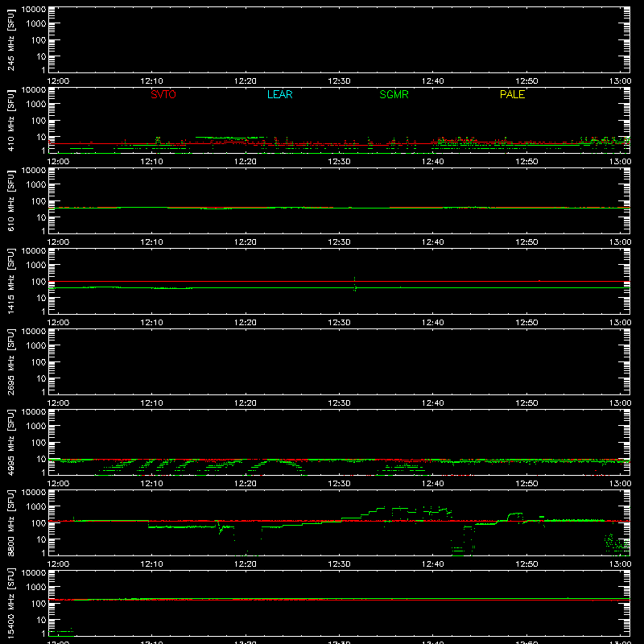Click the green spike in the 1415 MHz panel
644x644 pixels.
(x=355, y=284)
